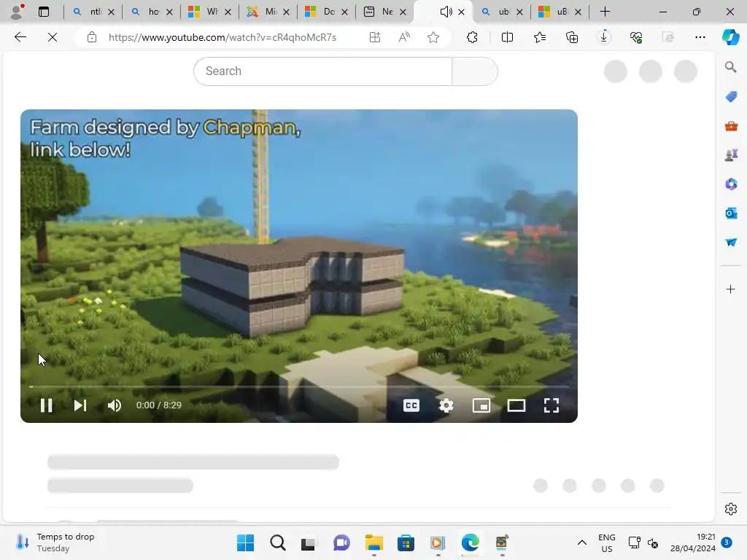Toggle closed captions on the video
Image resolution: width=747 pixels, height=560 pixels.
tap(411, 405)
